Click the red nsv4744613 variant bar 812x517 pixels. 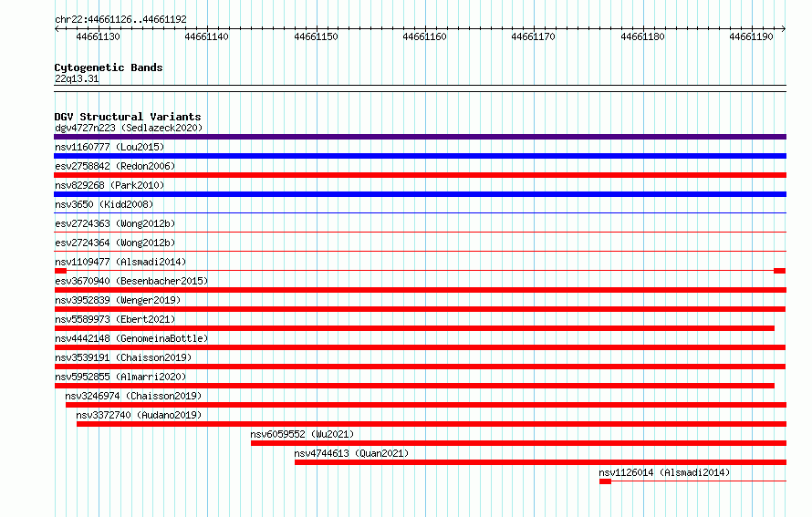click(541, 462)
